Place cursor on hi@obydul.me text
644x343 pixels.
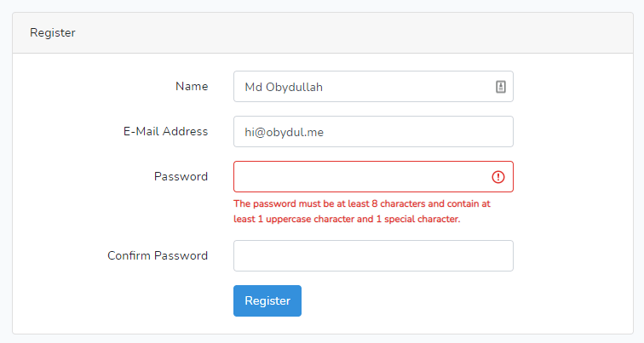pos(285,132)
